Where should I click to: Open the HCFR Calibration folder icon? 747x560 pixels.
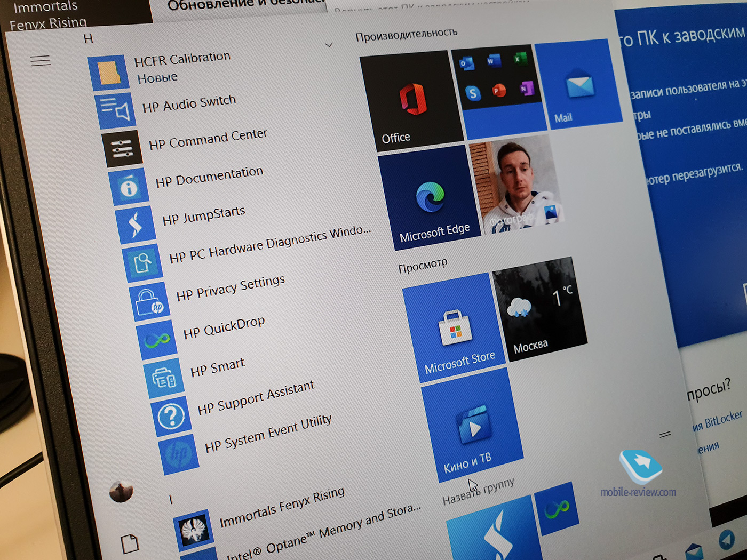[x=108, y=72]
